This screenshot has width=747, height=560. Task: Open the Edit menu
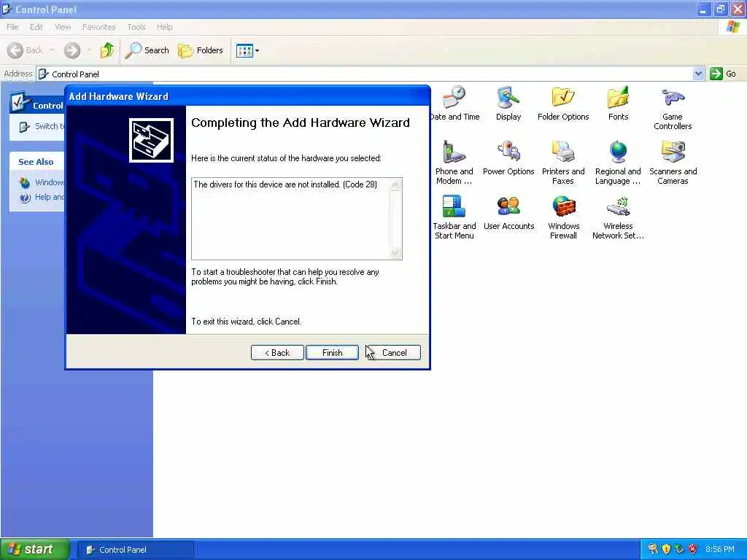36,27
